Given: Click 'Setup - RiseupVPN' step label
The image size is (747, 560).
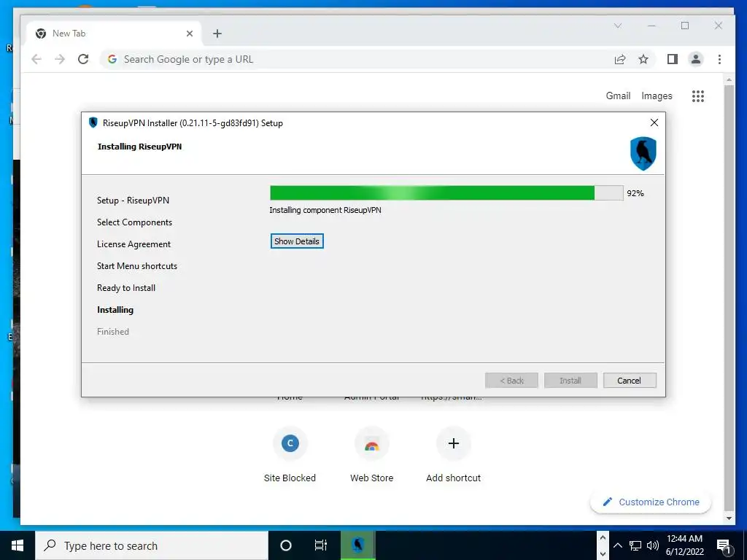Looking at the screenshot, I should pos(133,201).
